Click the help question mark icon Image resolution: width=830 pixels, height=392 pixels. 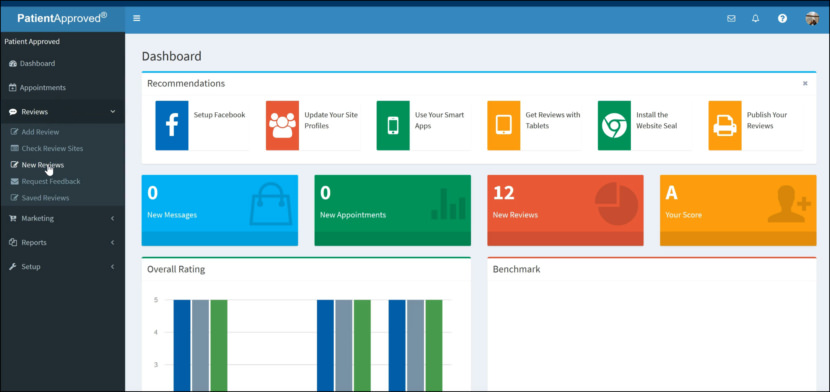point(782,19)
